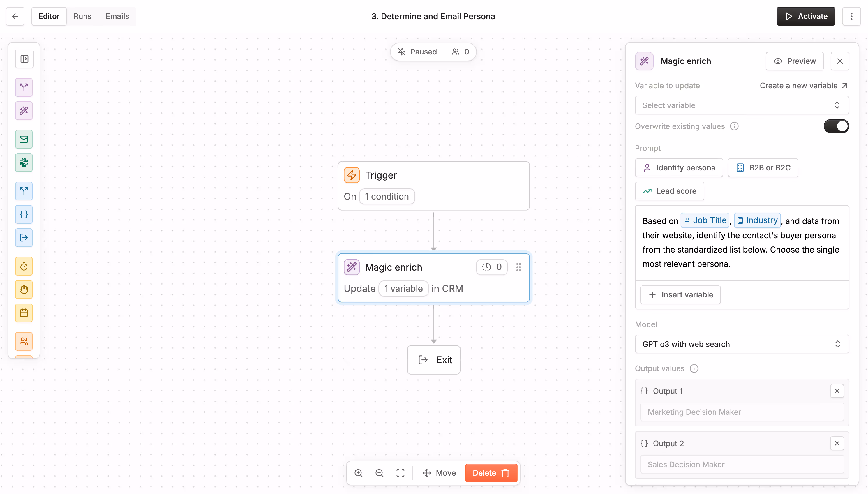Click the Activate button
Image resolution: width=868 pixels, height=494 pixels.
806,16
